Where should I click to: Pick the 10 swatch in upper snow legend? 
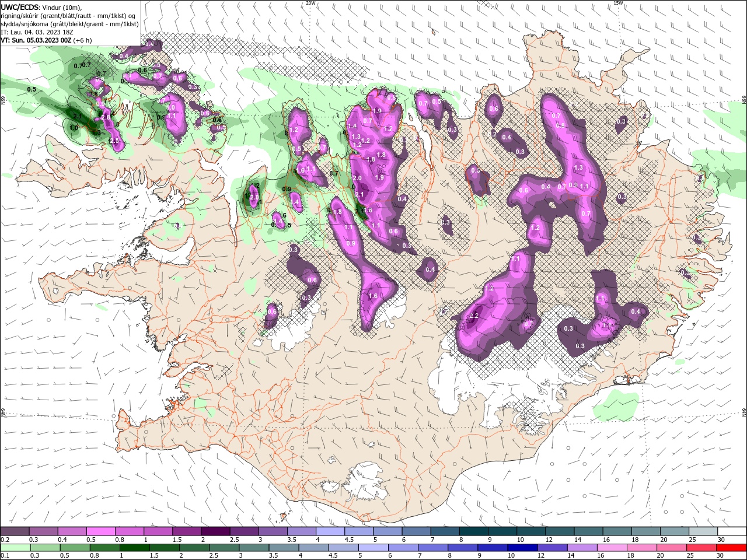[532, 531]
